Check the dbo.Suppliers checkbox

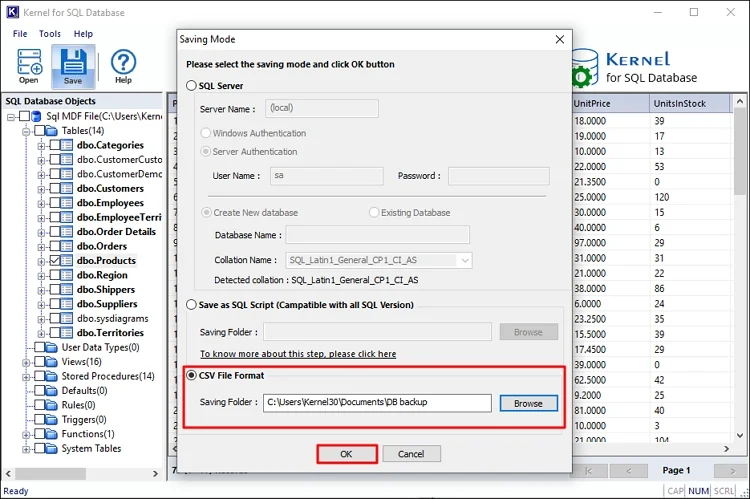coord(55,304)
